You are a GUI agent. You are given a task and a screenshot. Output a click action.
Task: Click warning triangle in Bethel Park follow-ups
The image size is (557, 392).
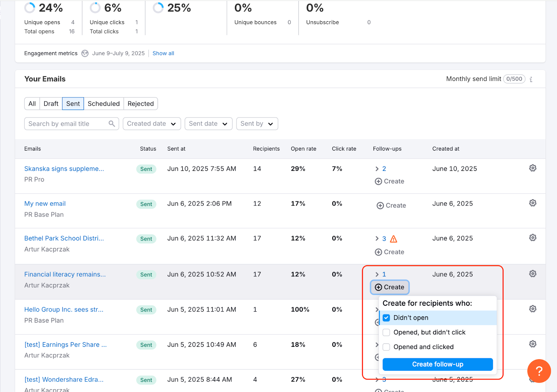coord(393,239)
